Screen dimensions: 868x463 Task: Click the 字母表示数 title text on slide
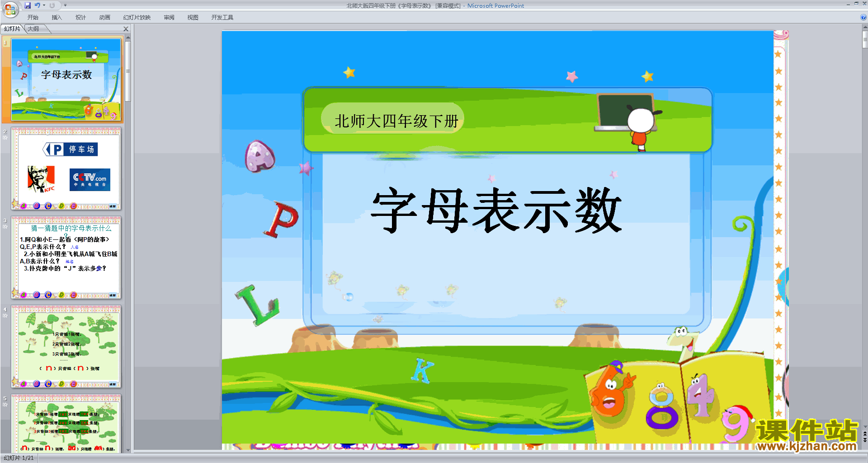click(x=496, y=210)
